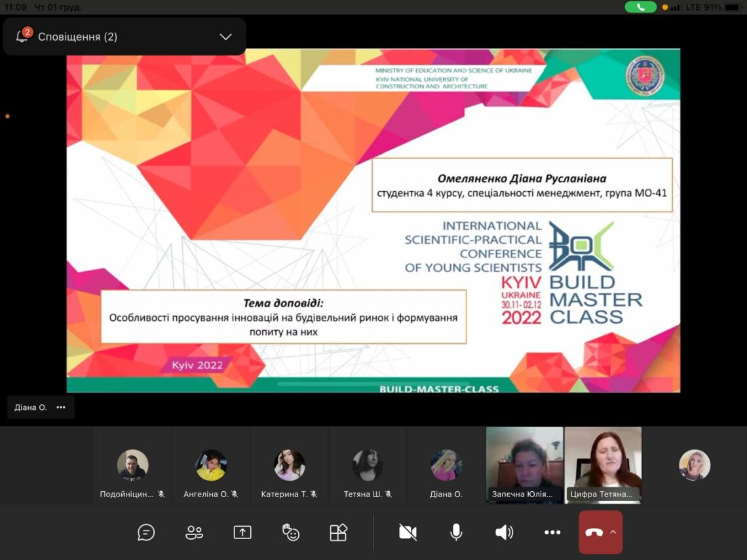Select participant Тетяна Ш. avatar
The image size is (747, 560).
(x=368, y=465)
